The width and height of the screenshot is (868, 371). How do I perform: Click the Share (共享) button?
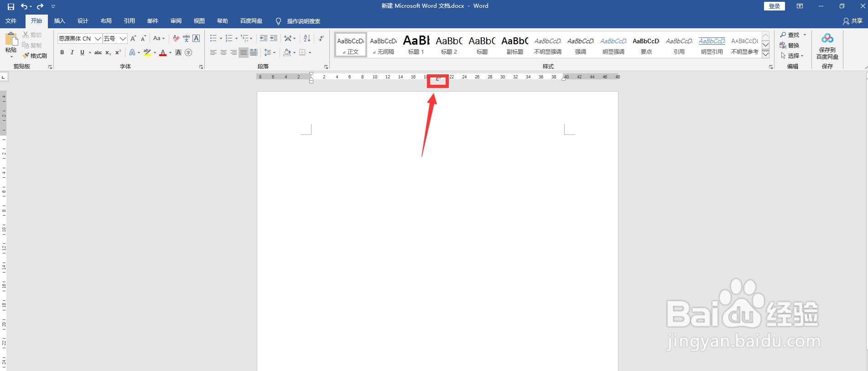(852, 21)
